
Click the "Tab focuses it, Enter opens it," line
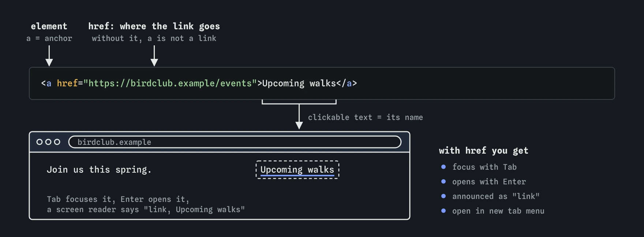[x=118, y=199]
